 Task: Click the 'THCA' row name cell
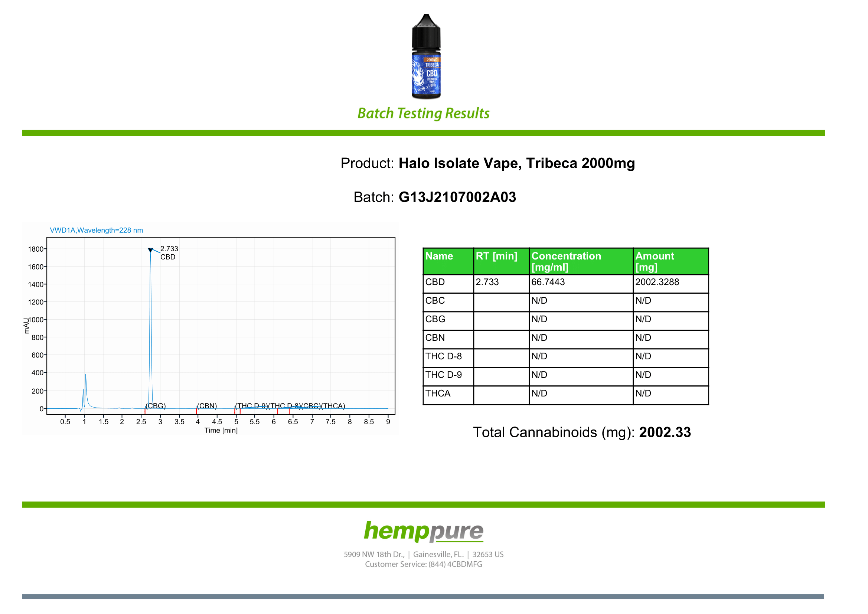pos(448,395)
